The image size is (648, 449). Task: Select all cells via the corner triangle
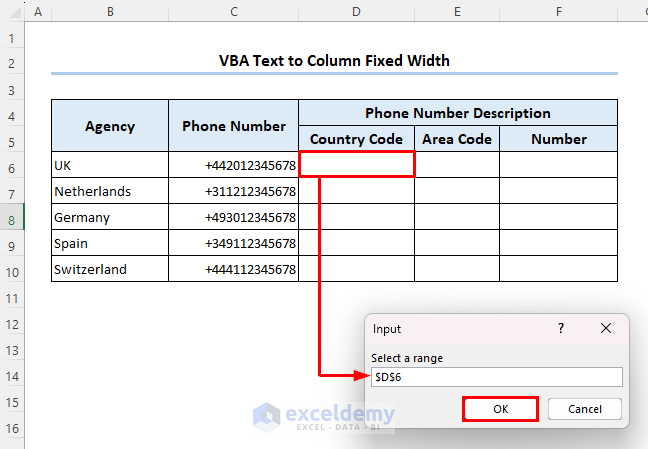pos(15,12)
